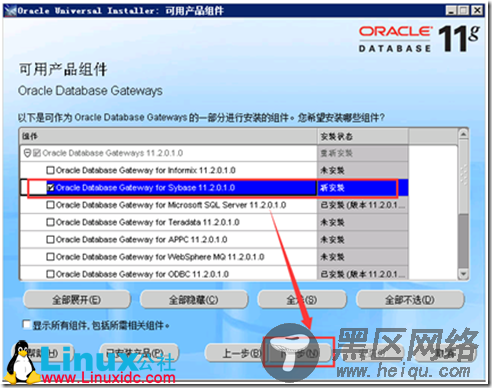
Task: Click the 安装状态 column header
Action: (363, 136)
